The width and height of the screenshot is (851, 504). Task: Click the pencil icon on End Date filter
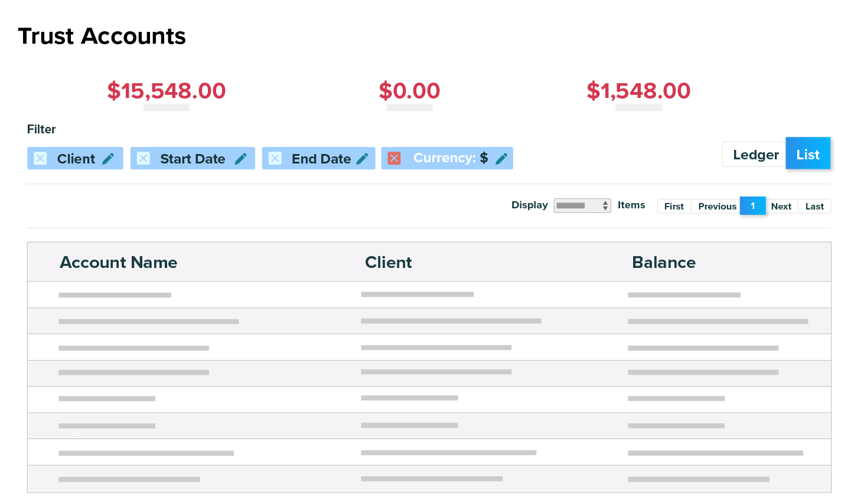point(363,159)
